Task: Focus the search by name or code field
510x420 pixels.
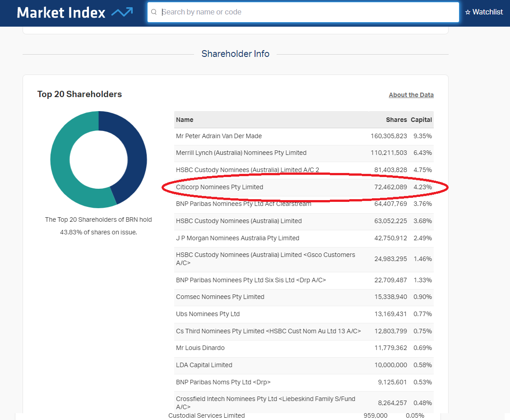Action: [307, 12]
